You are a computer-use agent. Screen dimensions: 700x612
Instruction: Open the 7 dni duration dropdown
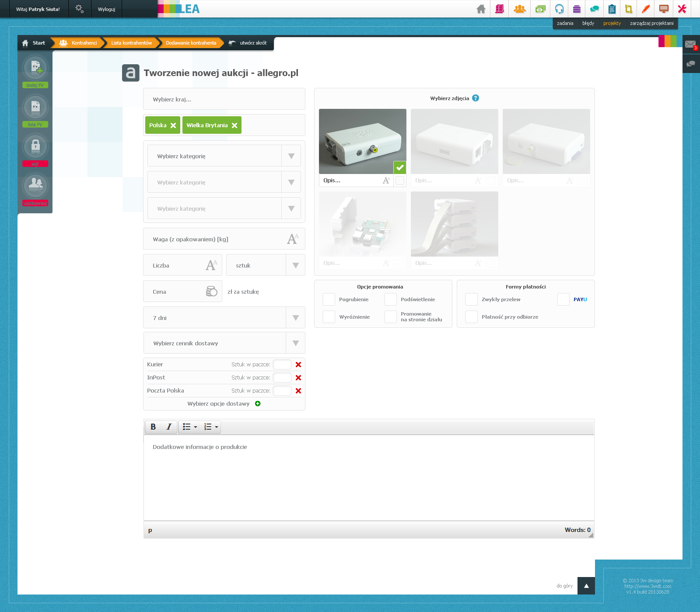(x=295, y=318)
